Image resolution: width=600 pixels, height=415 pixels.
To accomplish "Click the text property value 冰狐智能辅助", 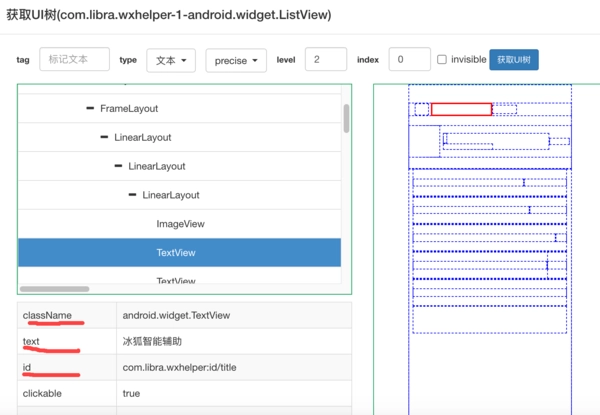I will pos(152,341).
